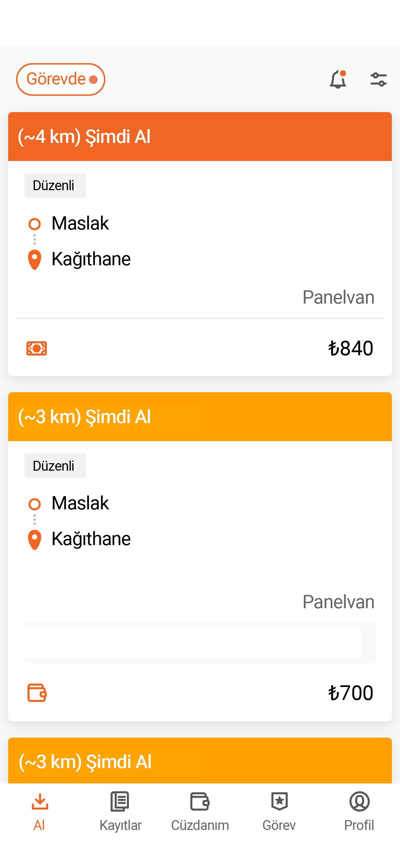Open the Kayıtlar tab

point(120,811)
